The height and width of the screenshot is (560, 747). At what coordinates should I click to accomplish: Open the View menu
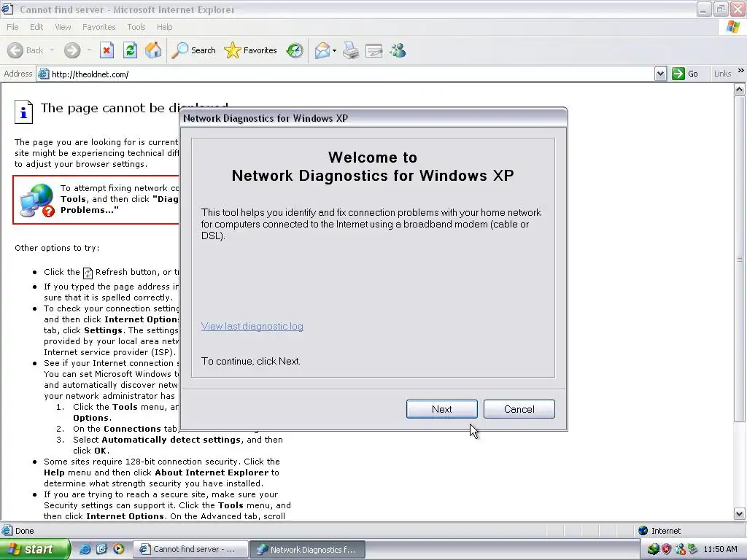(63, 27)
